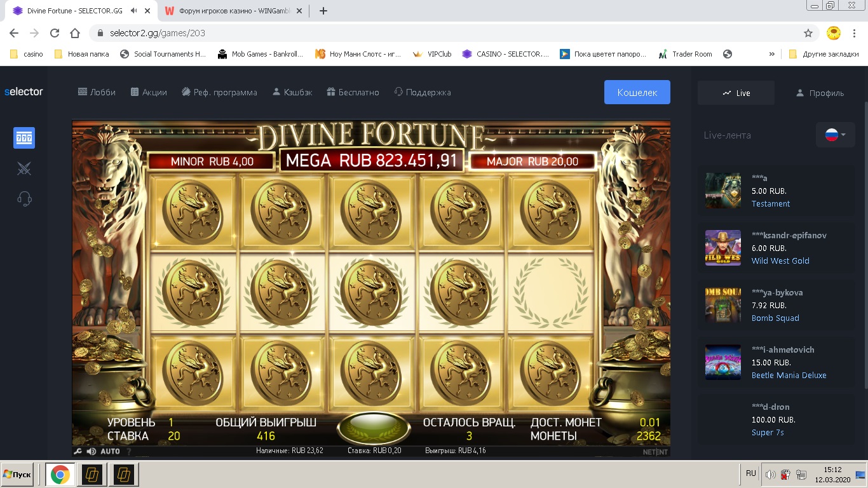Open the Кэшбэк section

(x=292, y=92)
